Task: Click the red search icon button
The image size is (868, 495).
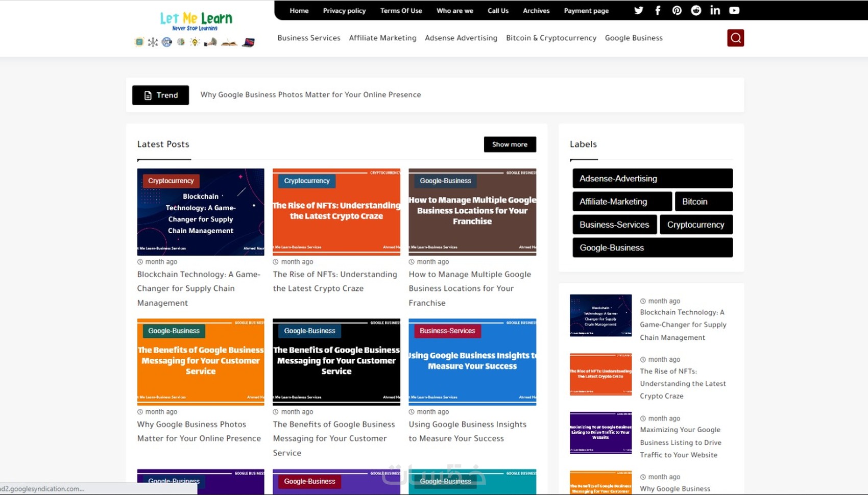Action: point(735,38)
